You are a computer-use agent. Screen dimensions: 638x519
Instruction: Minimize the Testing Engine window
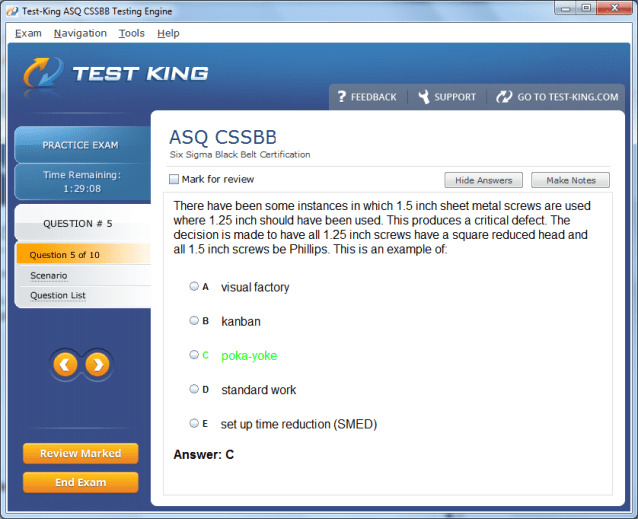point(566,8)
